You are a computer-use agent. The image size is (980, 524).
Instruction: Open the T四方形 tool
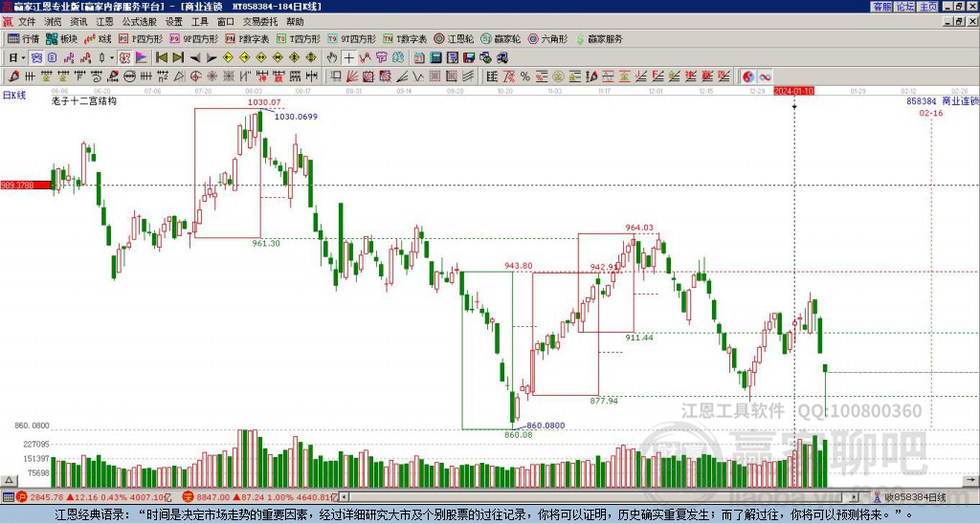point(299,38)
